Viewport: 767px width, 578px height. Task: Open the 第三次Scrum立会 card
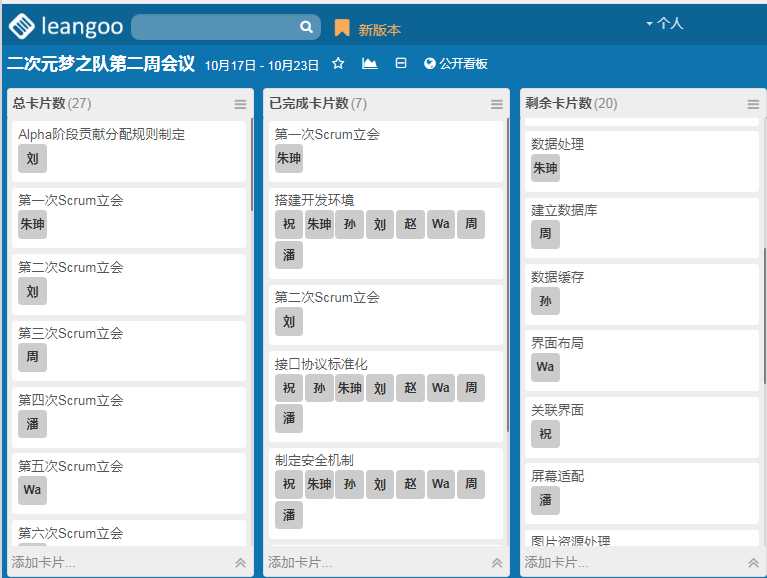tap(129, 351)
